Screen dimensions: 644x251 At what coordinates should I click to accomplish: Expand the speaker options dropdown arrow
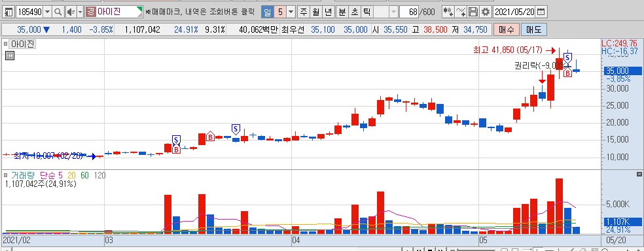point(80,12)
